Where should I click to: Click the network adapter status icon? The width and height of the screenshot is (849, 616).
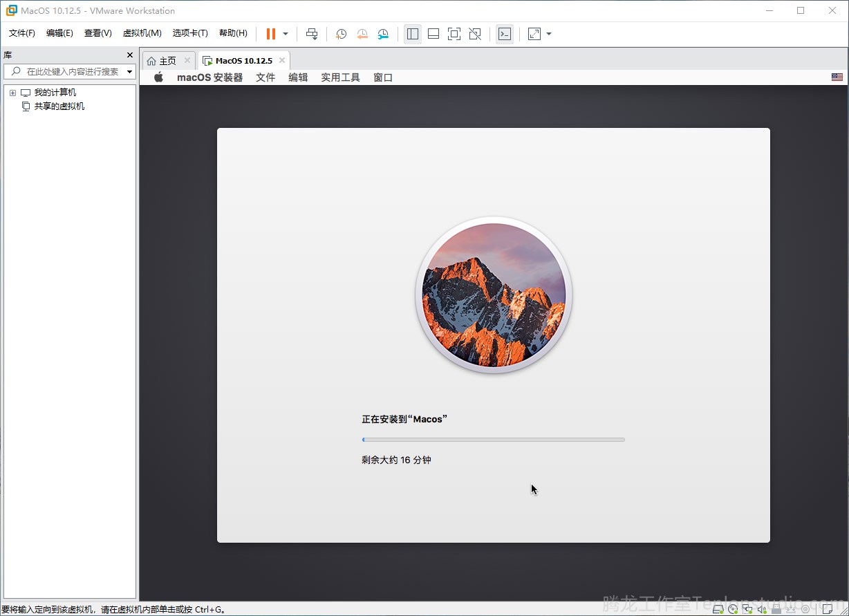pyautogui.click(x=747, y=609)
